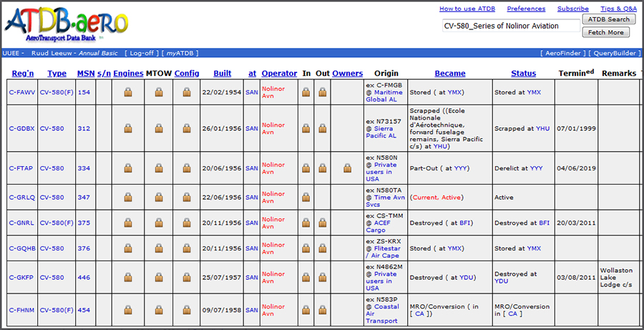Click the MTOW lock icon for C-GQHB
644x330 pixels.
pos(159,248)
